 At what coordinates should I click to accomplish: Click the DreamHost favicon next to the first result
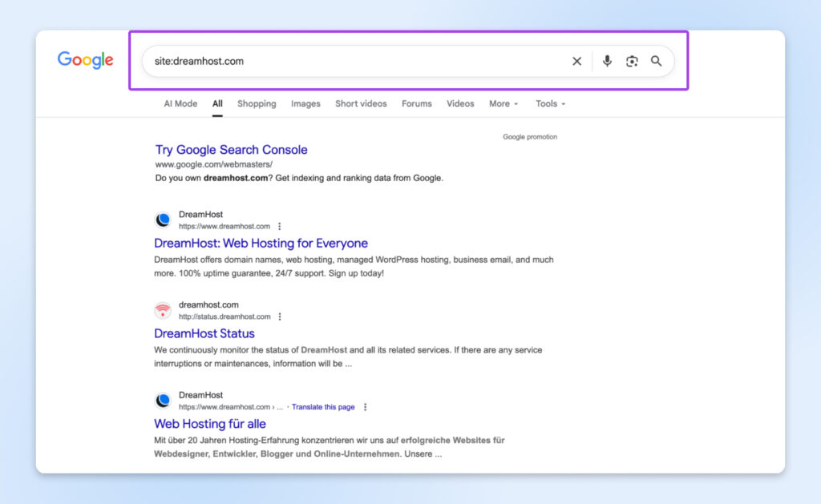(x=163, y=220)
